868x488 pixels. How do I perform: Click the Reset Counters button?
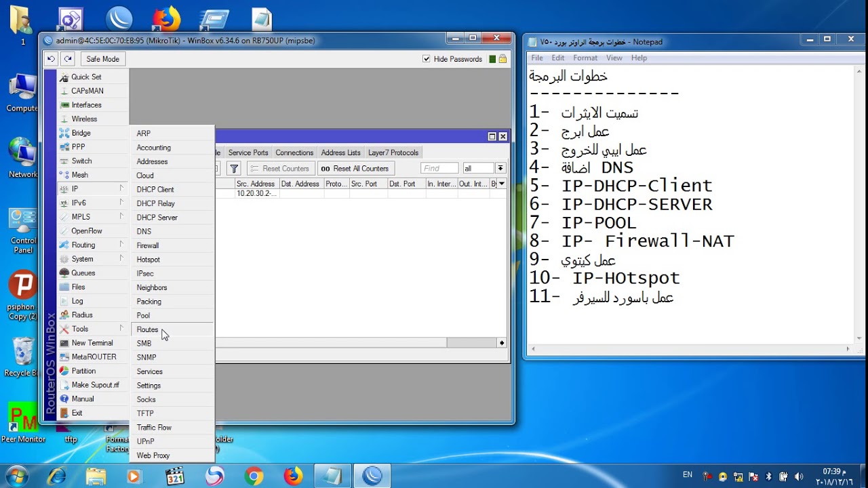(x=279, y=169)
